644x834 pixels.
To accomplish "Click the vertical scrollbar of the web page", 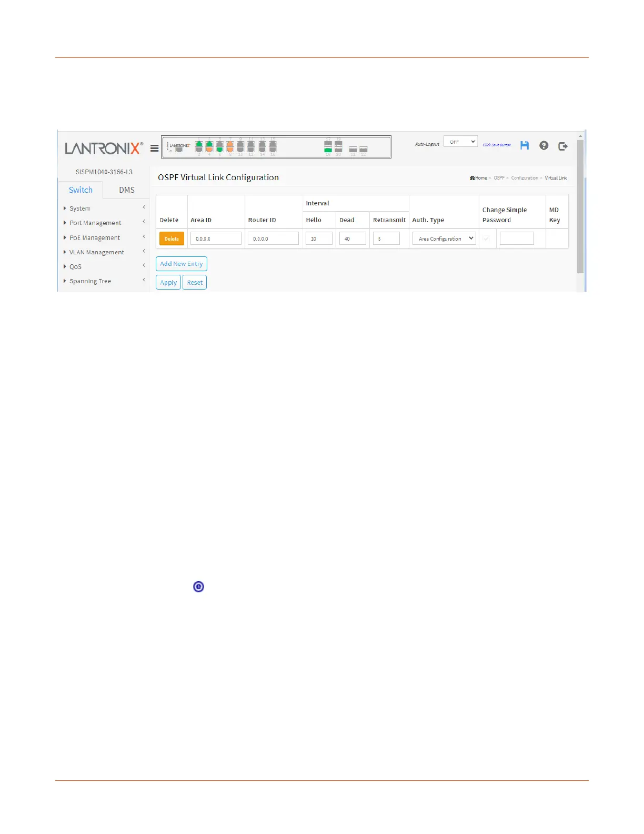I will tap(580, 206).
